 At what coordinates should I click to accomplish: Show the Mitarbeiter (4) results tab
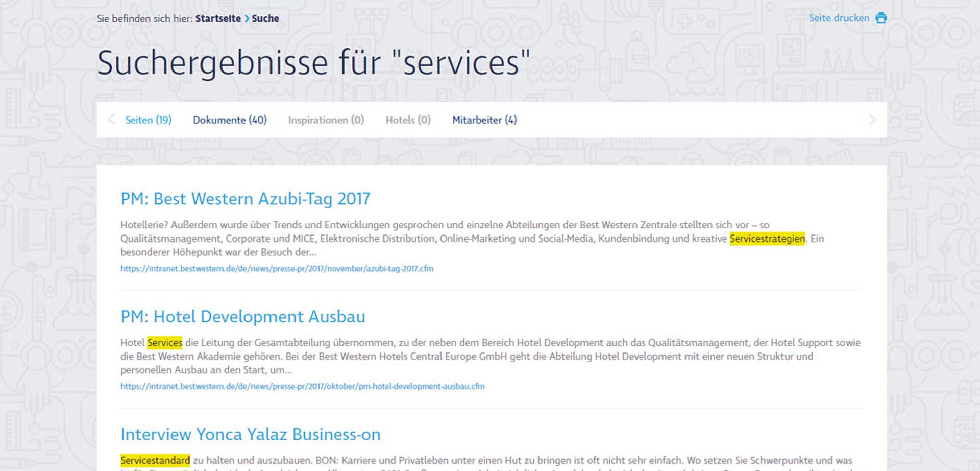484,120
